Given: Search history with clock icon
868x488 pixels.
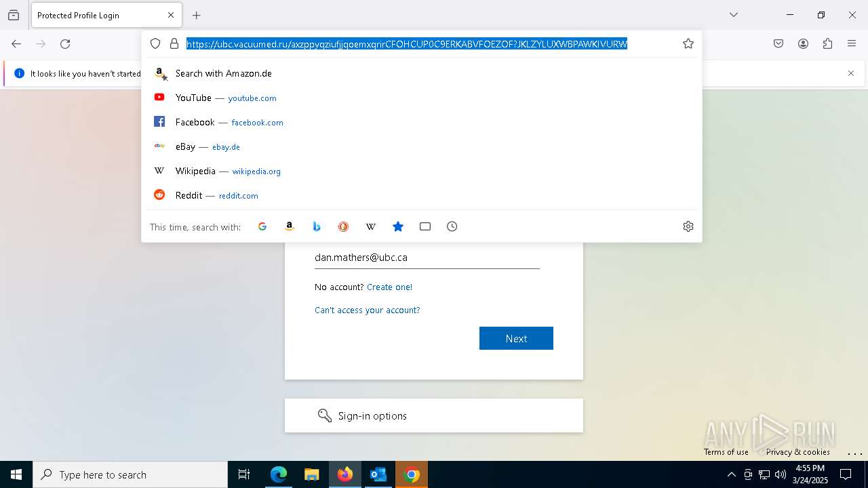Looking at the screenshot, I should coord(452,226).
